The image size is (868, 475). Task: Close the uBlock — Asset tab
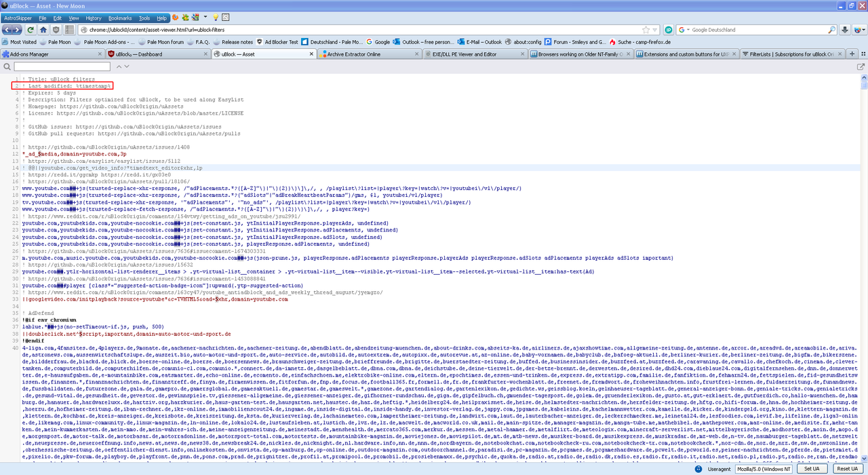(311, 54)
